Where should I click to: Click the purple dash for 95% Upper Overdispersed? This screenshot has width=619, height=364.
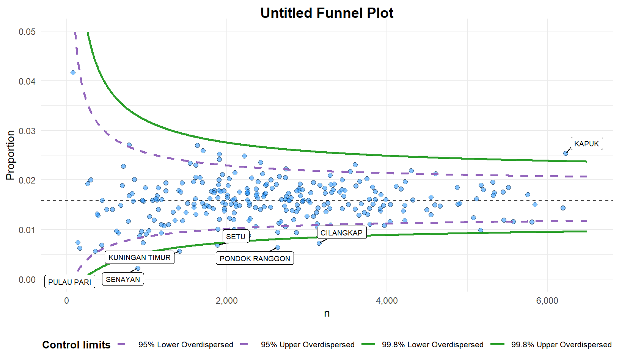(x=244, y=345)
